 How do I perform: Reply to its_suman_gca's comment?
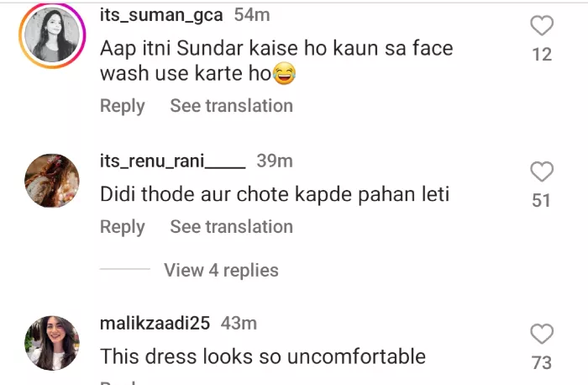tap(123, 106)
